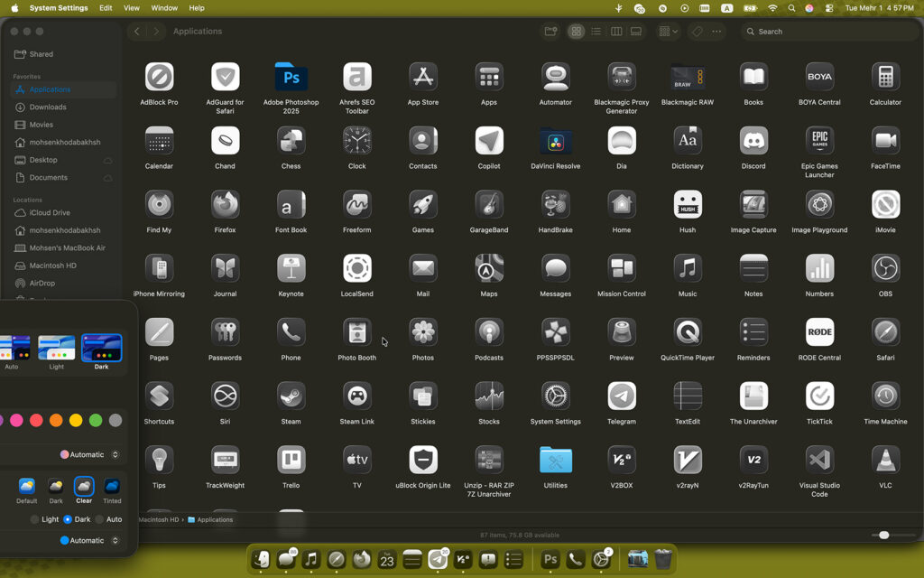Open the OBS application icon

tap(885, 269)
